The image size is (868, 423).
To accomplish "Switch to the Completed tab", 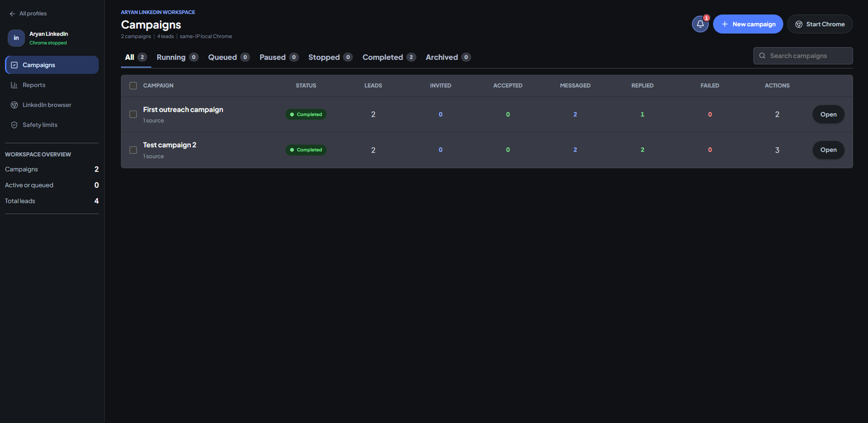I will coord(389,57).
